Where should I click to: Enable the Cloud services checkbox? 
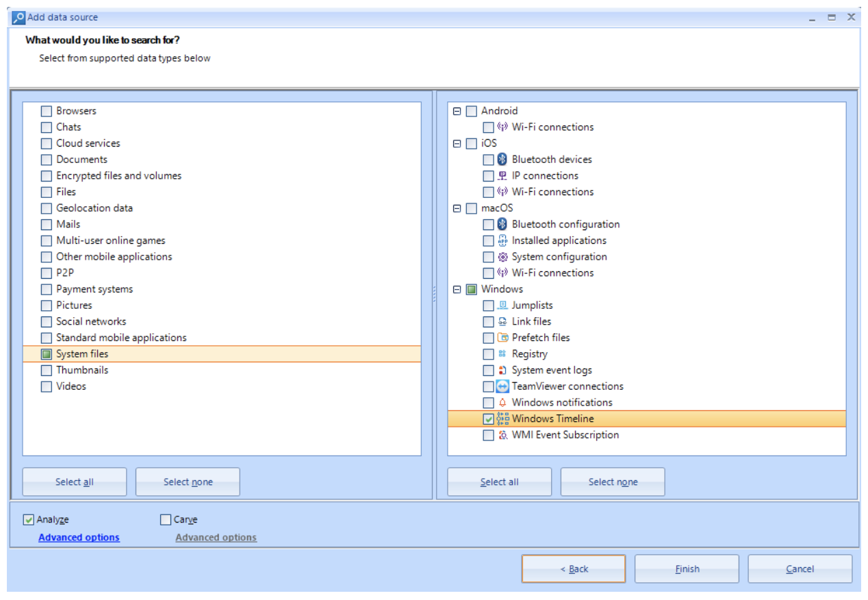pyautogui.click(x=47, y=144)
